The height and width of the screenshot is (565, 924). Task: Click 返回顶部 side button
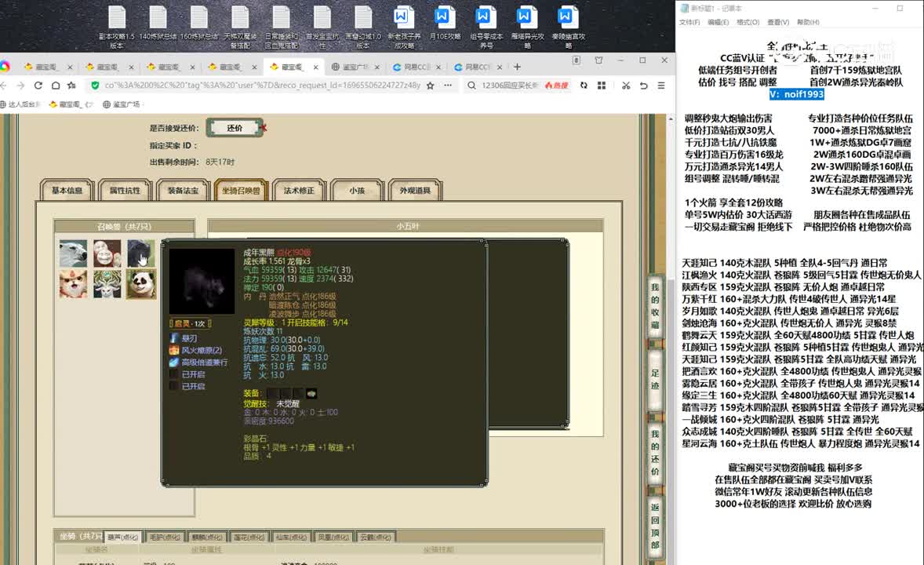(x=655, y=527)
